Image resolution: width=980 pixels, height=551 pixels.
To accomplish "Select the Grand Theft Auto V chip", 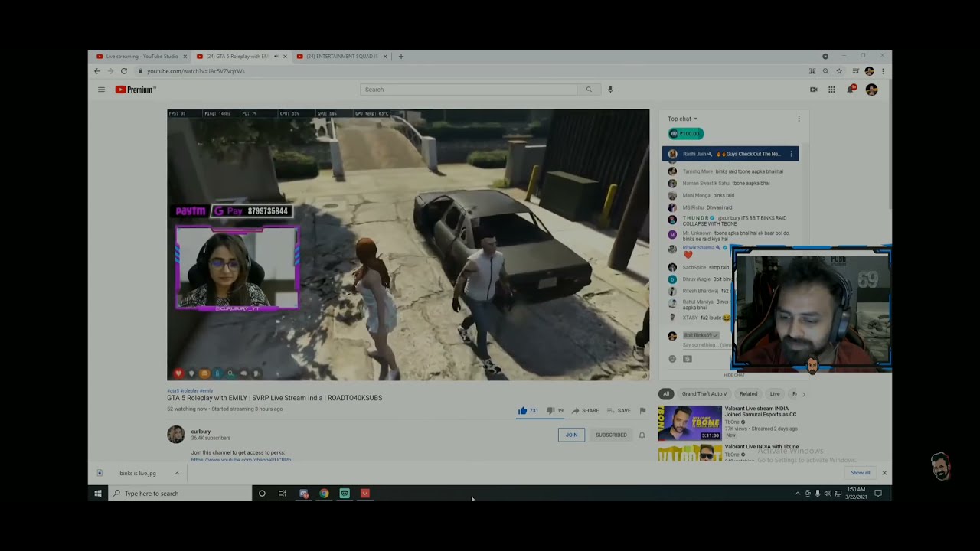I will 704,394.
